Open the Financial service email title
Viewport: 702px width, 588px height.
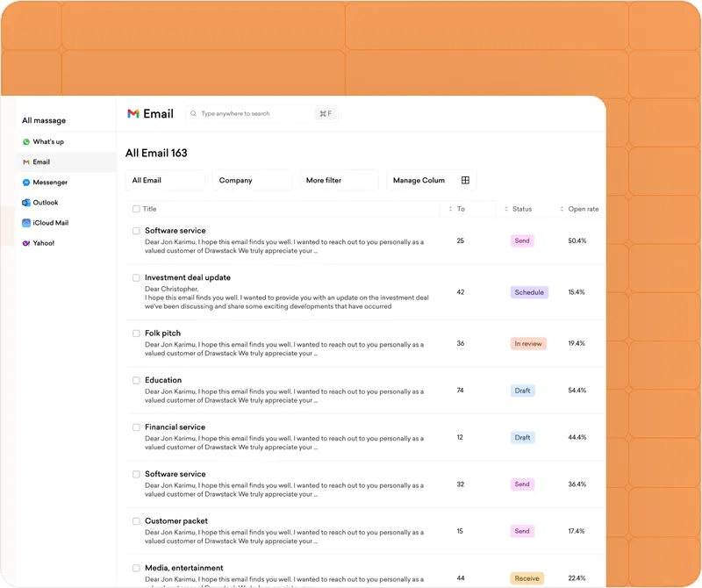coord(175,427)
